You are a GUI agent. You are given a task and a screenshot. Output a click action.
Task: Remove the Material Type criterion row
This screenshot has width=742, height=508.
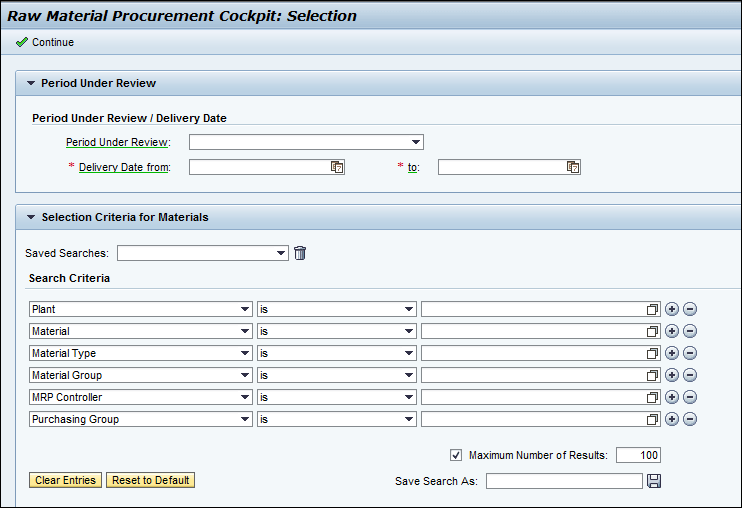pos(690,354)
